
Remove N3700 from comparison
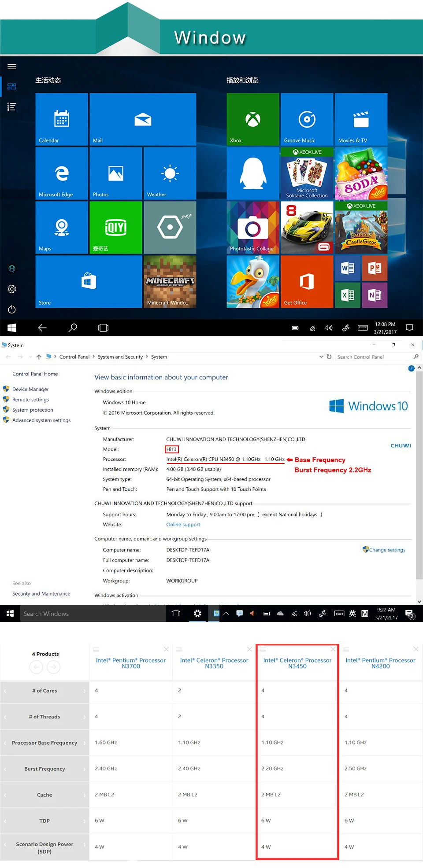click(166, 649)
